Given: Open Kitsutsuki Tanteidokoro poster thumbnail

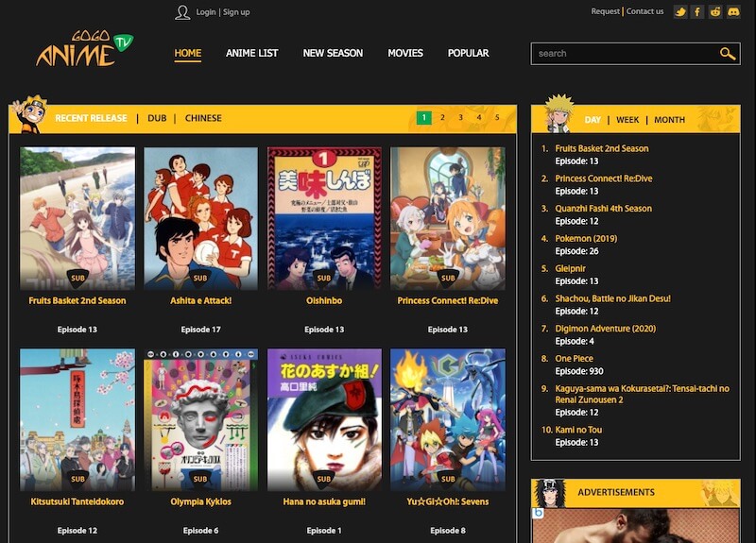Looking at the screenshot, I should click(x=77, y=419).
